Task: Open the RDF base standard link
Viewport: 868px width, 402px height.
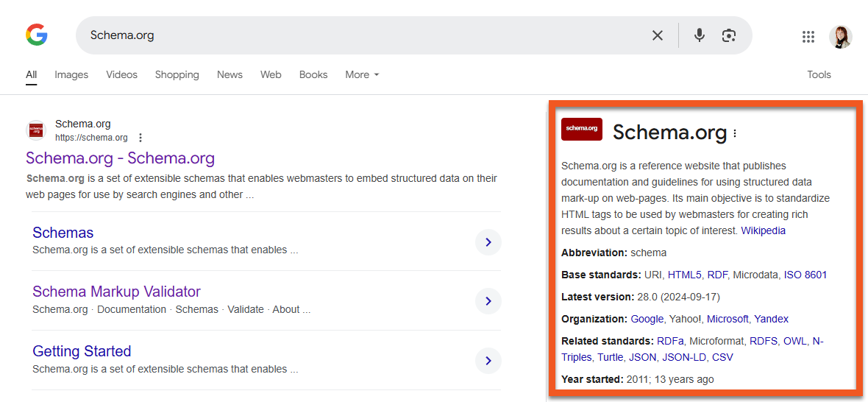Action: (717, 275)
